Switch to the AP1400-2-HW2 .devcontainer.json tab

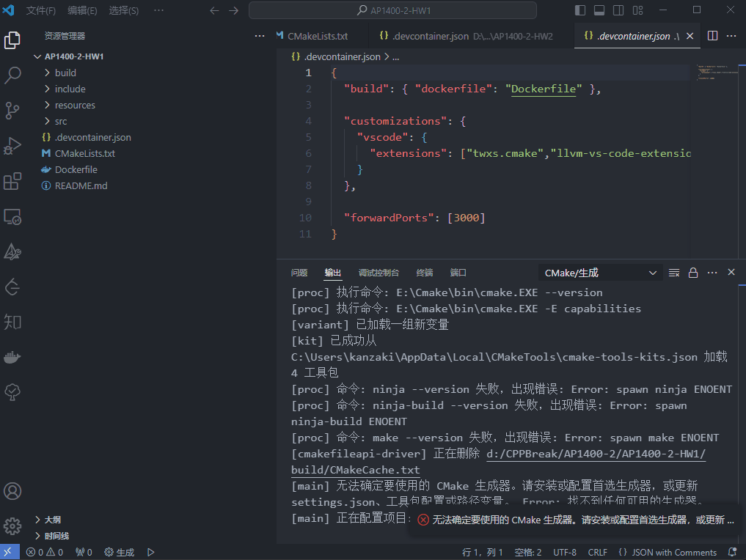(x=467, y=36)
